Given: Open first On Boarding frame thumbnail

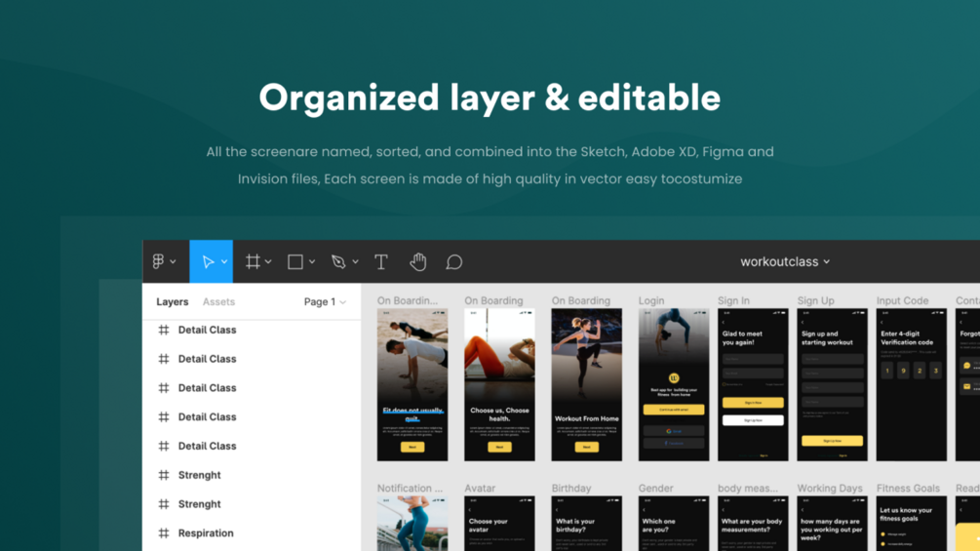Looking at the screenshot, I should (x=412, y=385).
